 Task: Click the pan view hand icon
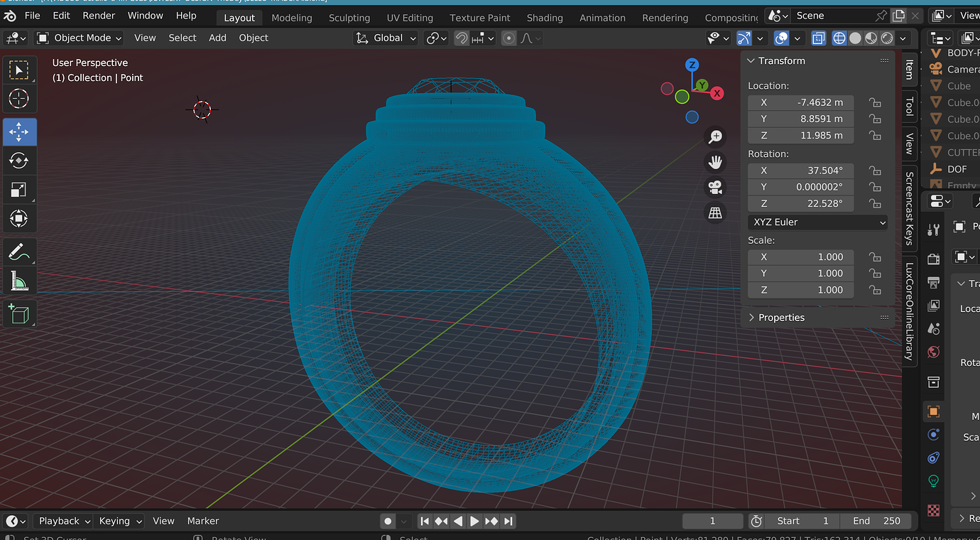(715, 162)
